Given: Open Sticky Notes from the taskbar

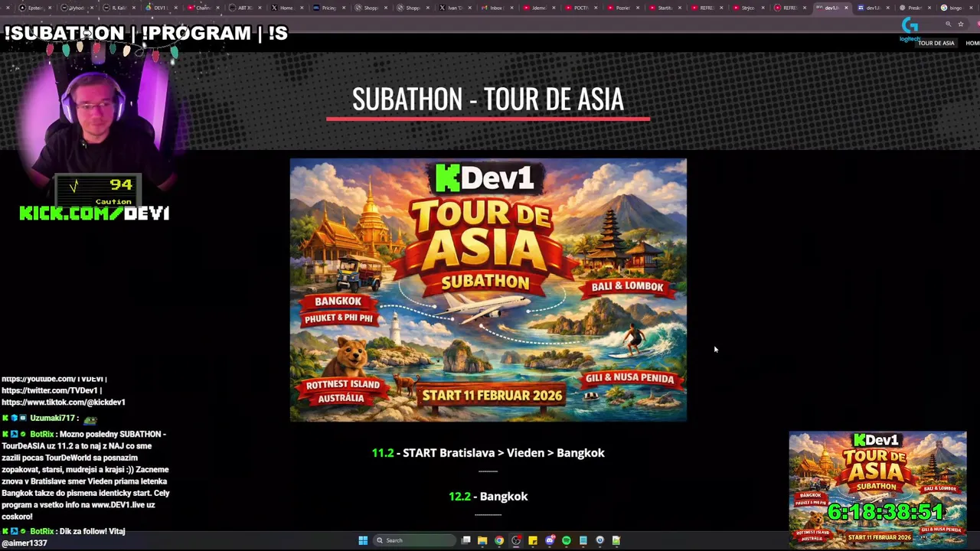Looking at the screenshot, I should pos(533,540).
